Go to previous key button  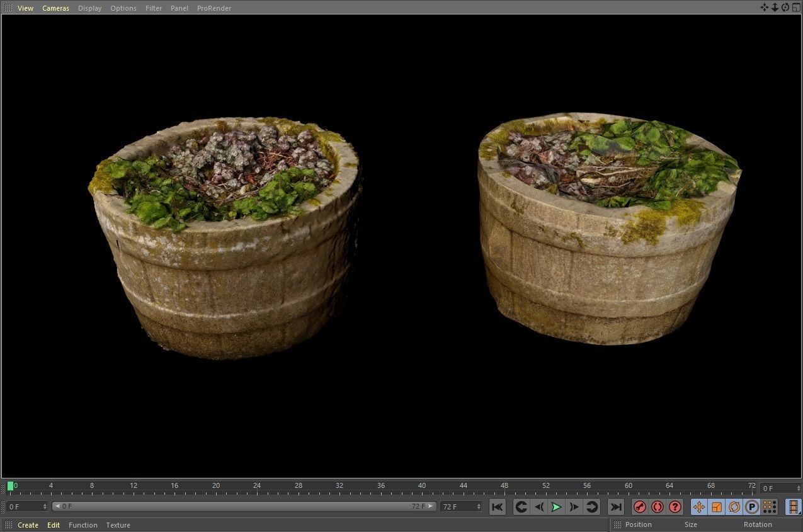[521, 507]
